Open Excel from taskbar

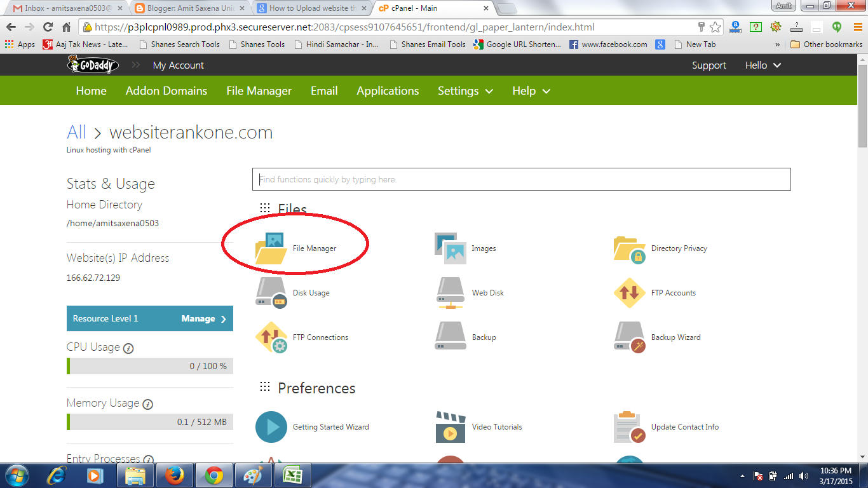292,475
